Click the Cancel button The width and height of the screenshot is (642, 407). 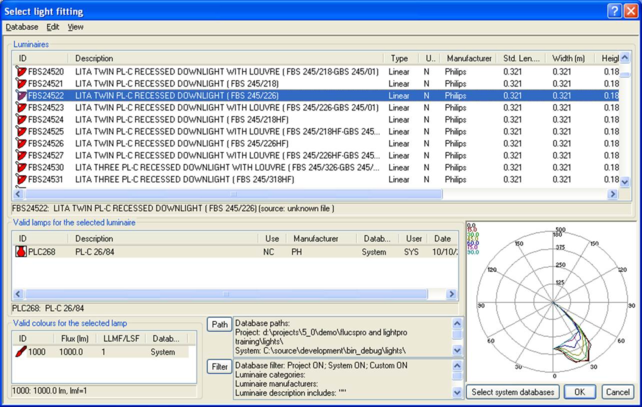(x=617, y=392)
